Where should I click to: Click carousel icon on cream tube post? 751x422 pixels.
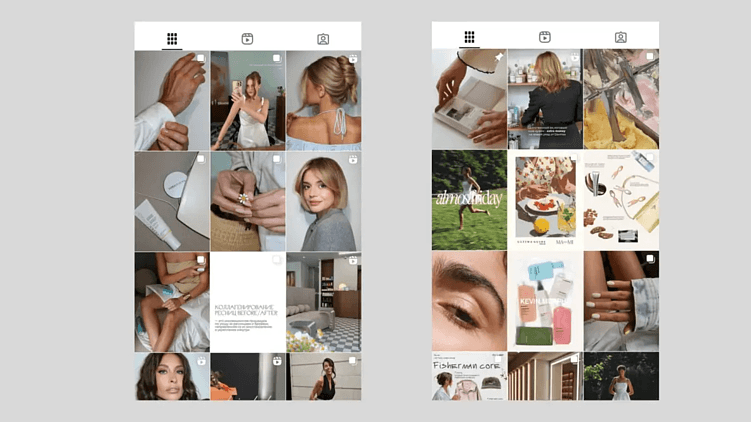(201, 159)
